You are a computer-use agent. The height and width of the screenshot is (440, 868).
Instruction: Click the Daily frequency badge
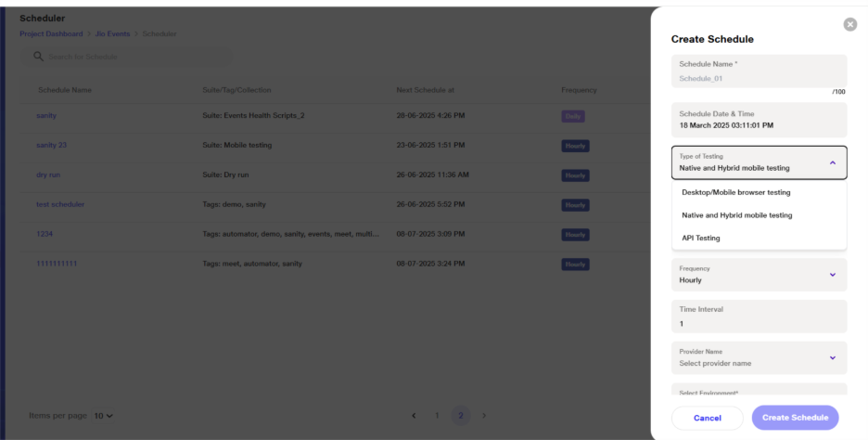[x=573, y=116]
